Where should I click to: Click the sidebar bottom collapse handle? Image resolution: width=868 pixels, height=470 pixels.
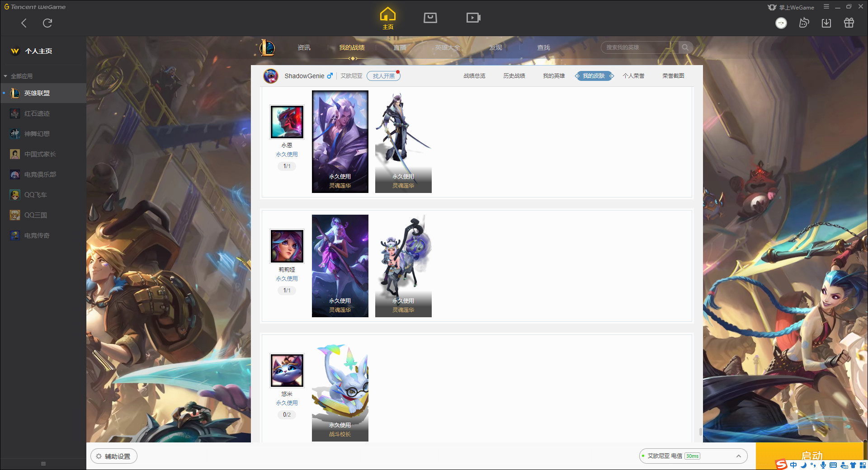click(x=43, y=464)
